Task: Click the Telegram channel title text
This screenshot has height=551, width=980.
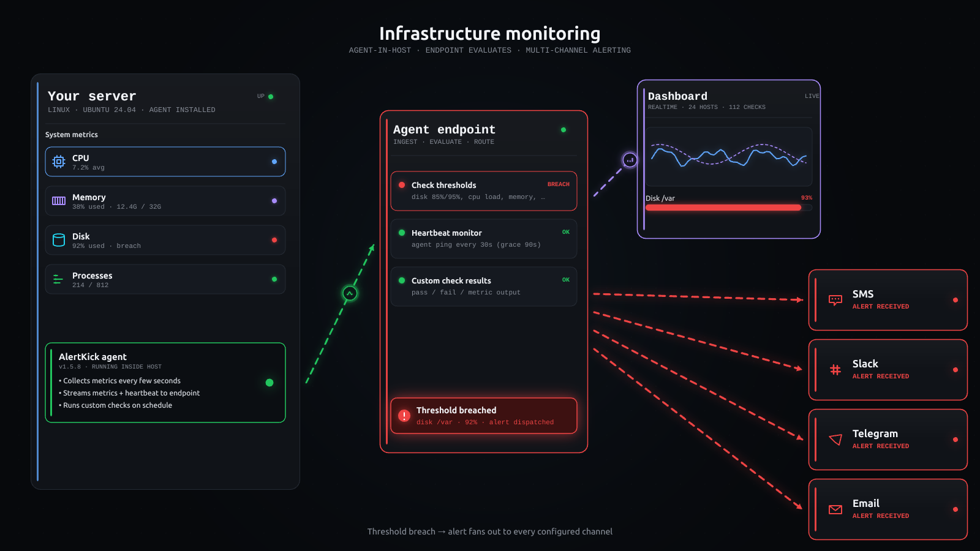Action: [875, 433]
